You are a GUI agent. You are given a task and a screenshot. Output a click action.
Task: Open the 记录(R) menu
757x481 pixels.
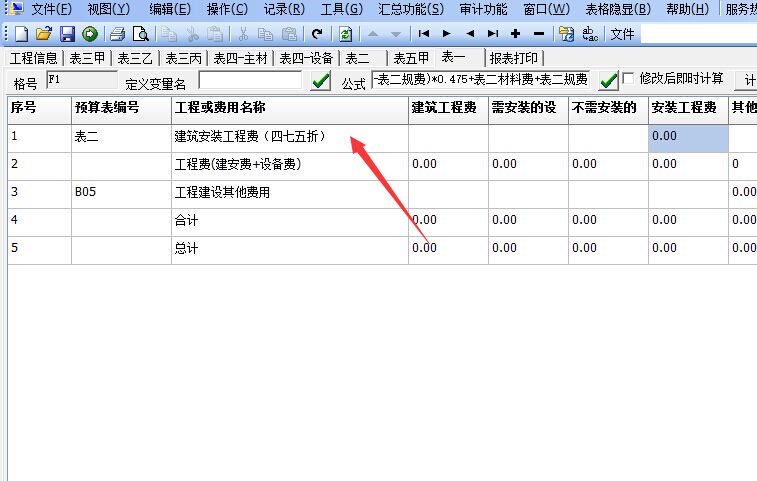click(x=284, y=9)
